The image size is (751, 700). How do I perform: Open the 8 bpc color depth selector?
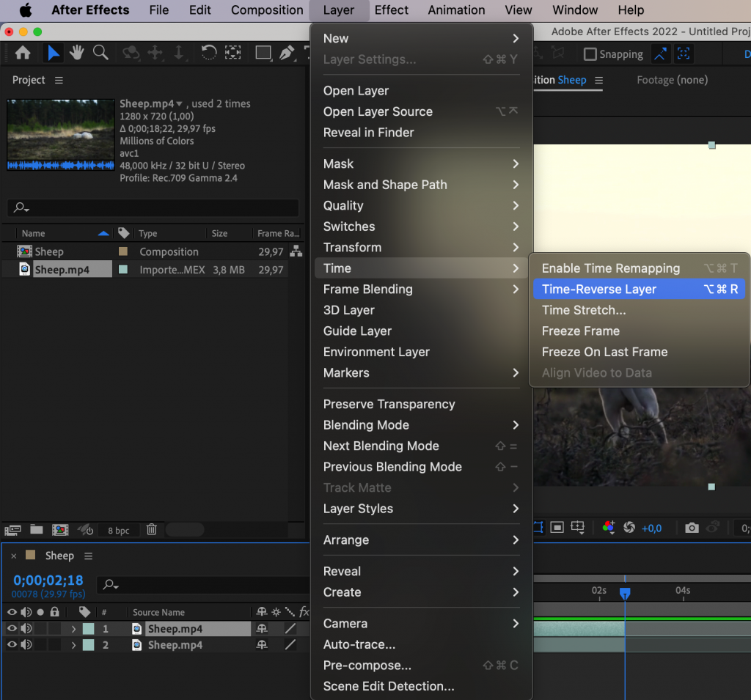[120, 529]
